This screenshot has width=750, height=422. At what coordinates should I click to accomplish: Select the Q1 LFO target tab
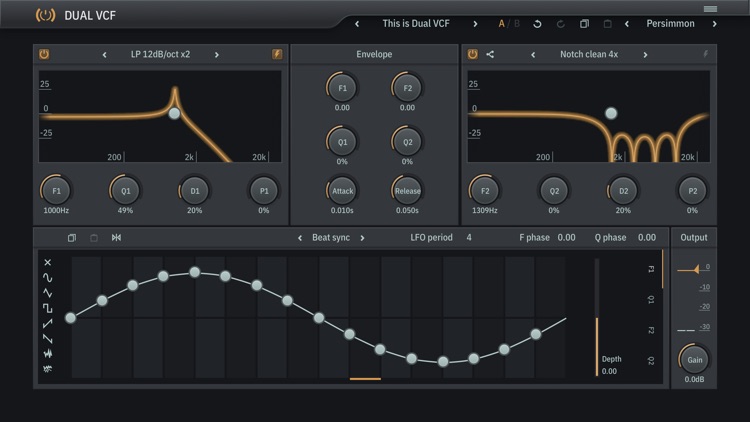pos(651,300)
